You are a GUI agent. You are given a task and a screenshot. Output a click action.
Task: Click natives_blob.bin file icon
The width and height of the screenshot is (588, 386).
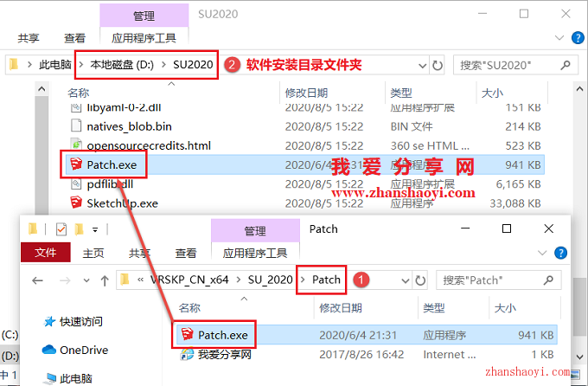tap(76, 125)
